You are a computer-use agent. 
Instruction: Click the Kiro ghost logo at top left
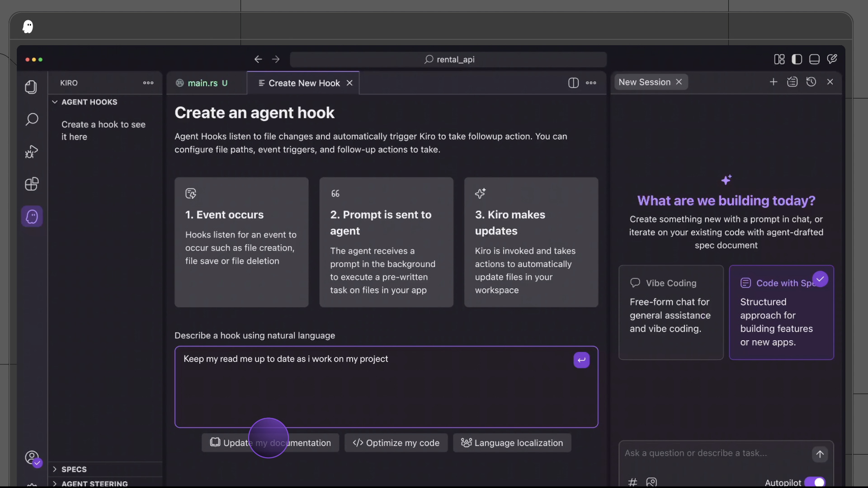pyautogui.click(x=28, y=27)
